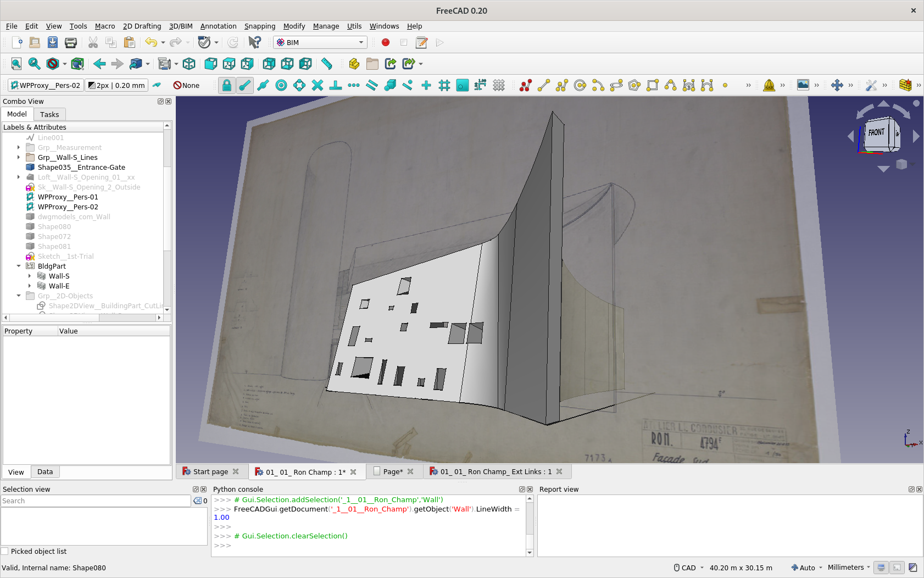Click the Fit All view icon
The image size is (924, 578).
[16, 64]
